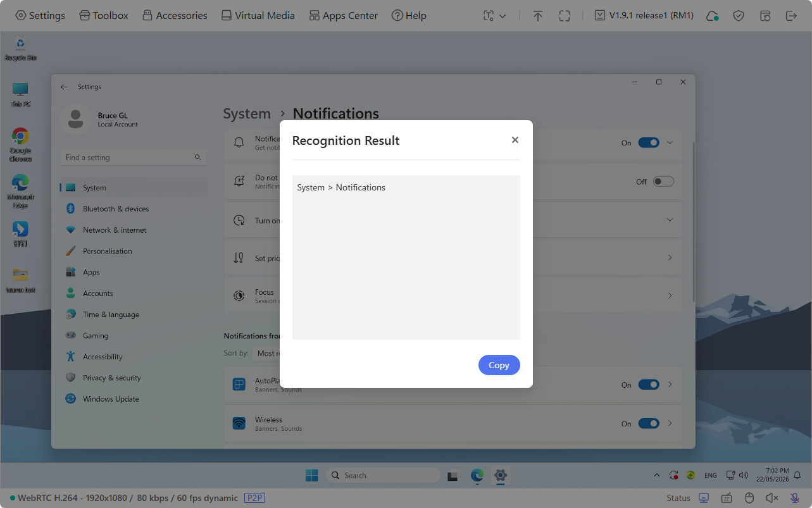Show hidden tray icons chevron
Screen dimensions: 812x508
[x=656, y=475]
